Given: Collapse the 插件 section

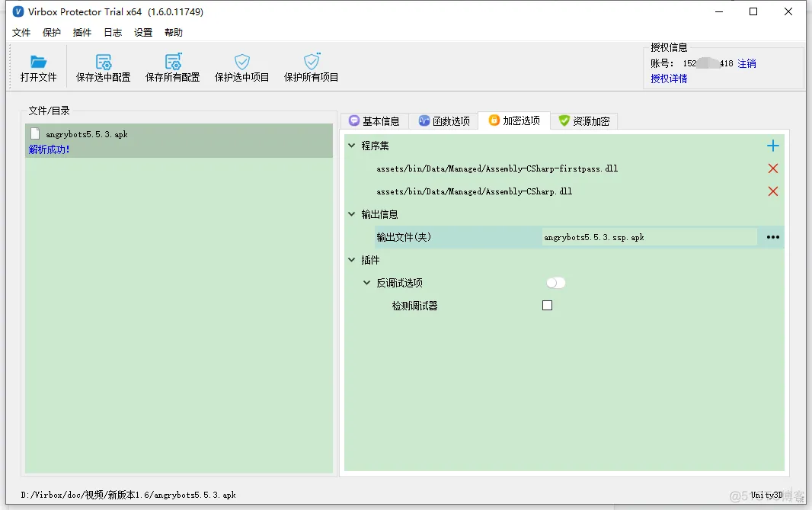Looking at the screenshot, I should tap(352, 260).
